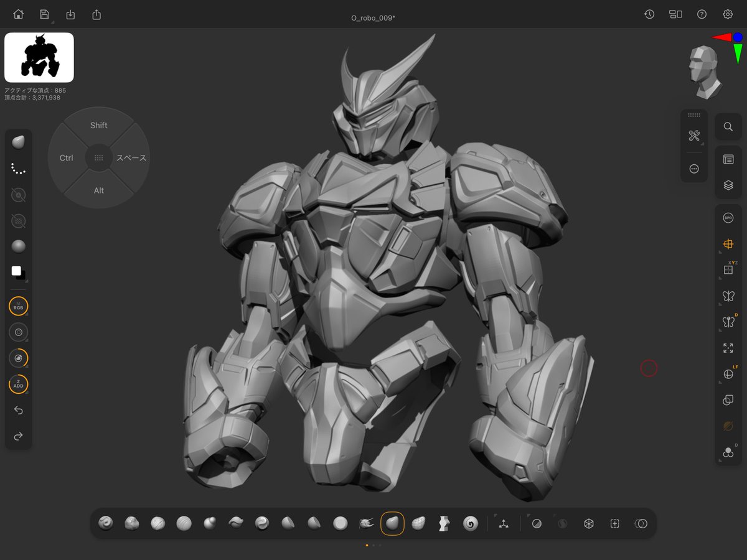The height and width of the screenshot is (560, 747).
Task: Select the third striped brush in the bottom bar
Action: [157, 524]
